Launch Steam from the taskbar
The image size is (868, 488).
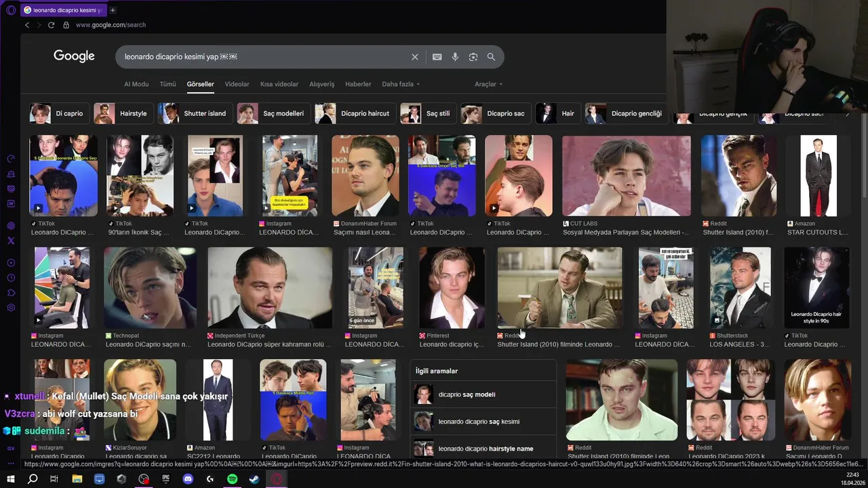[254, 479]
